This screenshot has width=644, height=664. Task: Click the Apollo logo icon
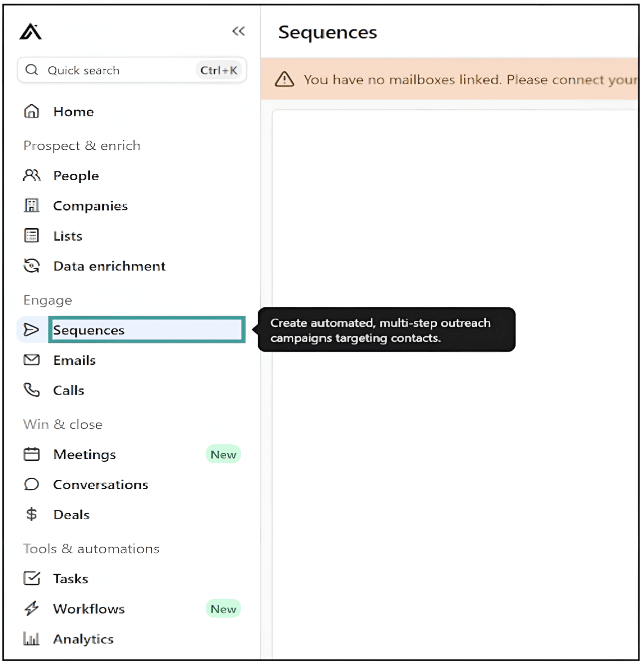click(30, 31)
